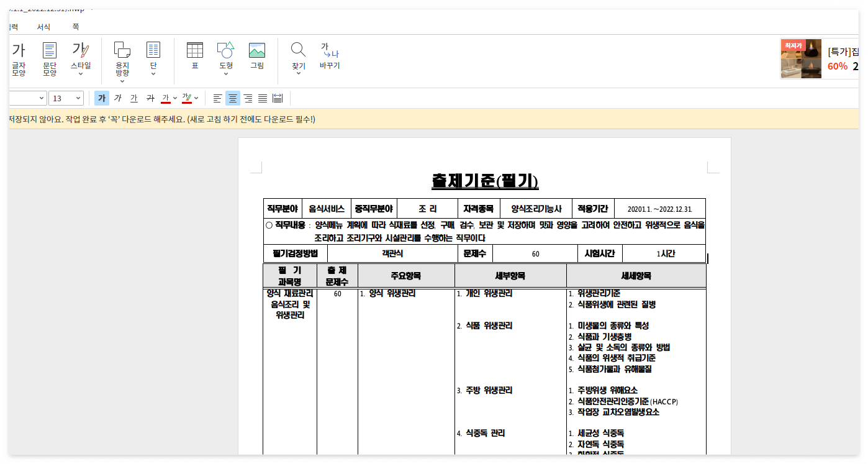Image resolution: width=868 pixels, height=464 pixels.
Task: Click the 적용기간 date cell 2020.1.1.~2022.12.31.
Action: click(x=660, y=209)
